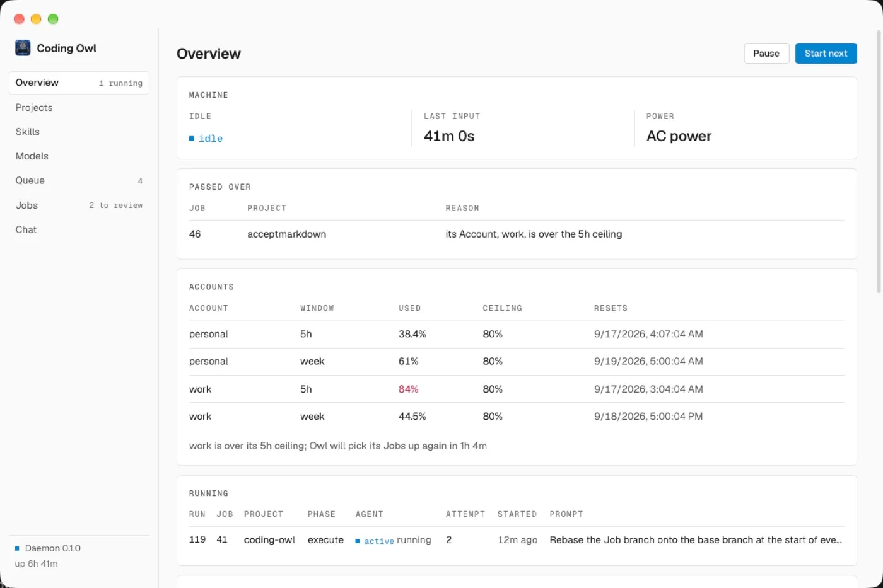Click the '2 to review' badge

[115, 205]
